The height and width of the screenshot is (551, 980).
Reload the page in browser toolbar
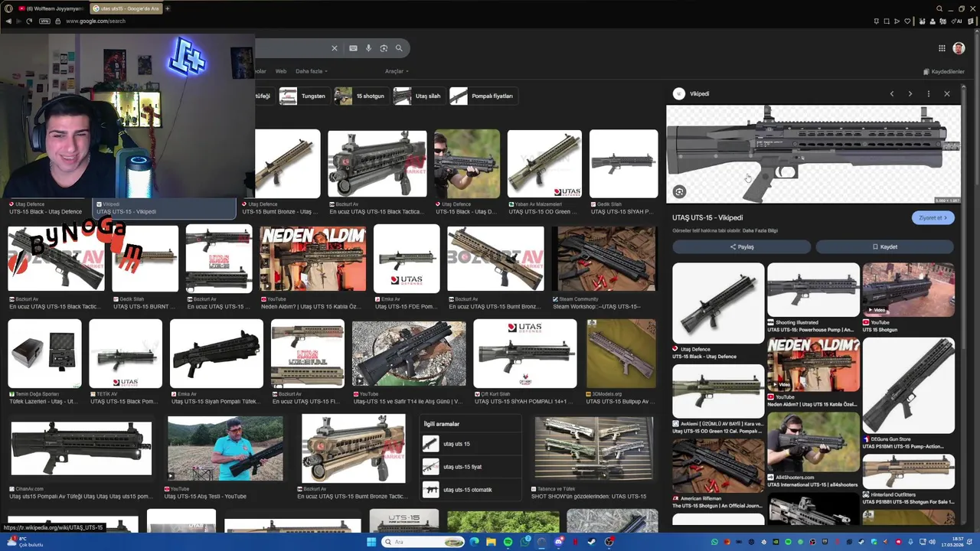point(29,21)
